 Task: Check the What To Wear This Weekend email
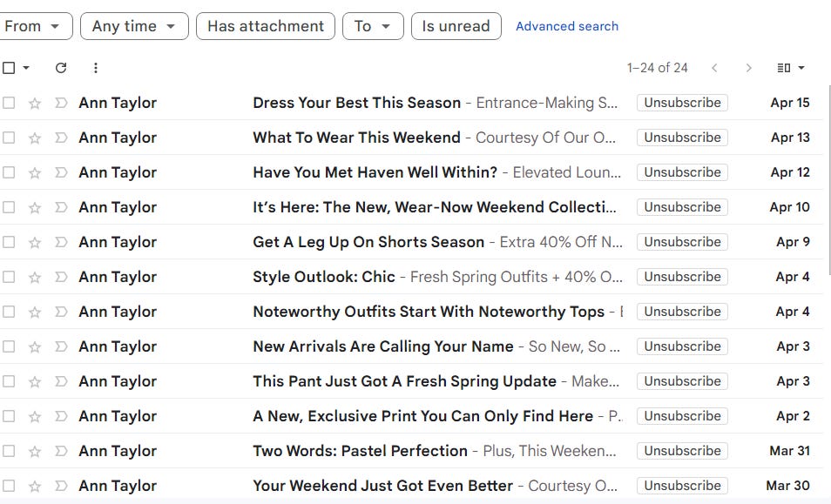(9, 138)
